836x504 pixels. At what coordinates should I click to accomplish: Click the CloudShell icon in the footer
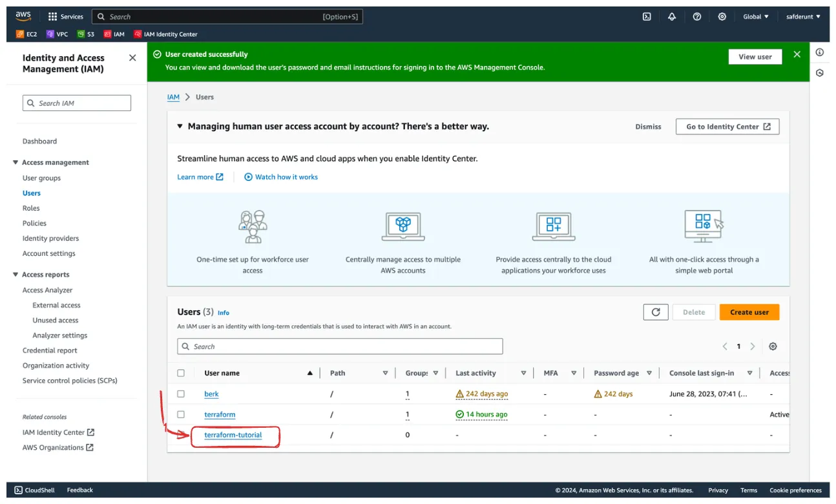click(19, 490)
